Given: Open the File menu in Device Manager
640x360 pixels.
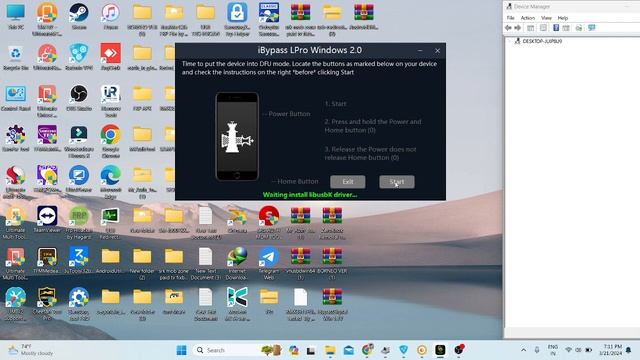Looking at the screenshot, I should coord(511,18).
